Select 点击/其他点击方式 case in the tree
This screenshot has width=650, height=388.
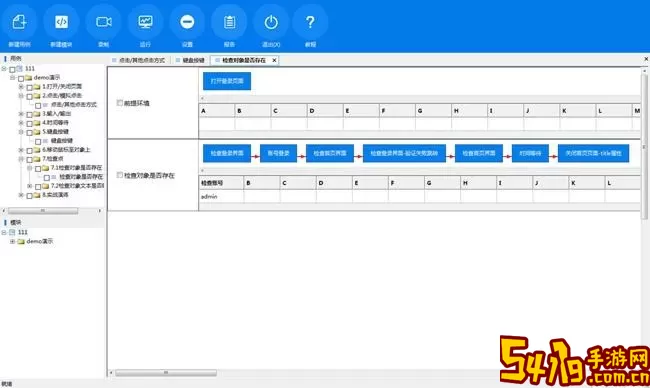click(74, 105)
